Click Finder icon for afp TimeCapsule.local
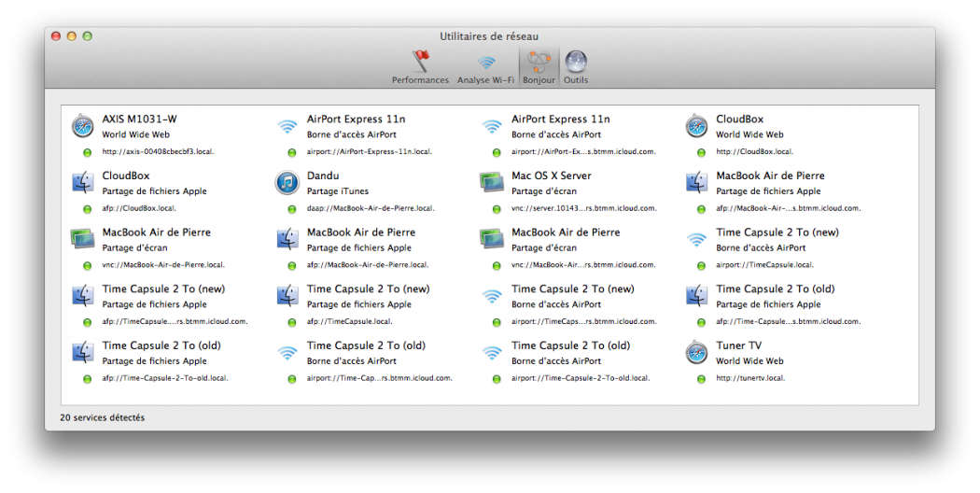The width and height of the screenshot is (980, 493). point(287,296)
